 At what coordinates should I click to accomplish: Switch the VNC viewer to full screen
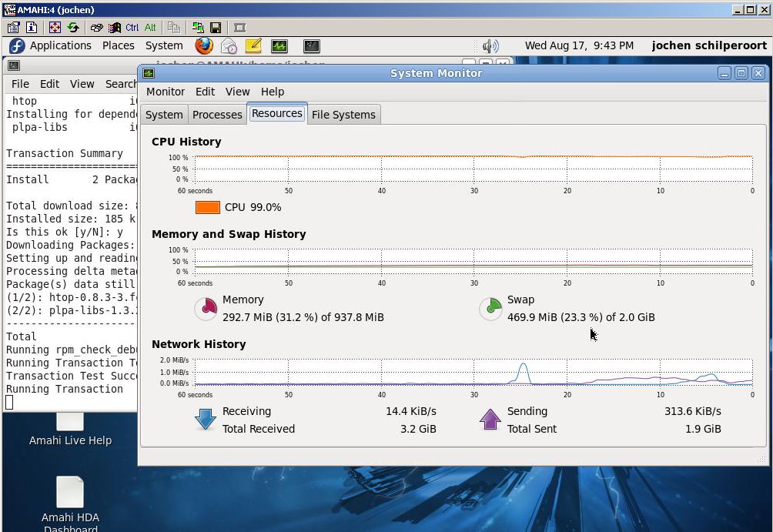pyautogui.click(x=55, y=28)
